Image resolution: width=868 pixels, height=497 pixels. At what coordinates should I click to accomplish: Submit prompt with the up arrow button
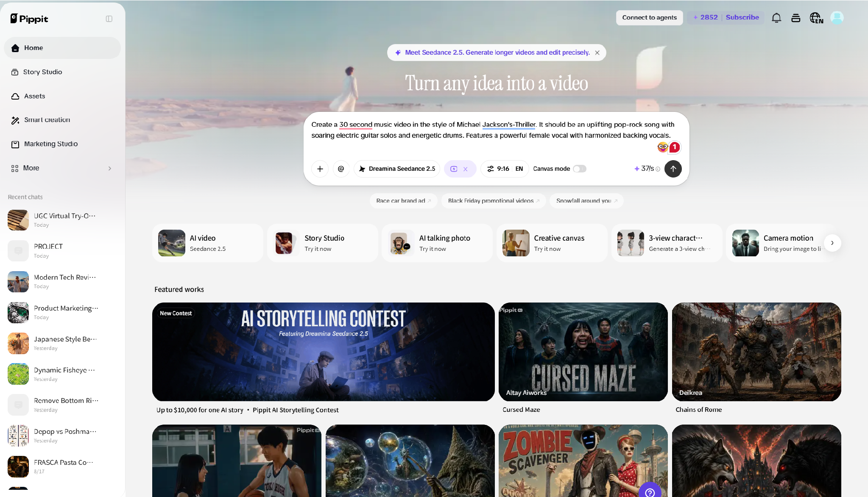coord(673,169)
